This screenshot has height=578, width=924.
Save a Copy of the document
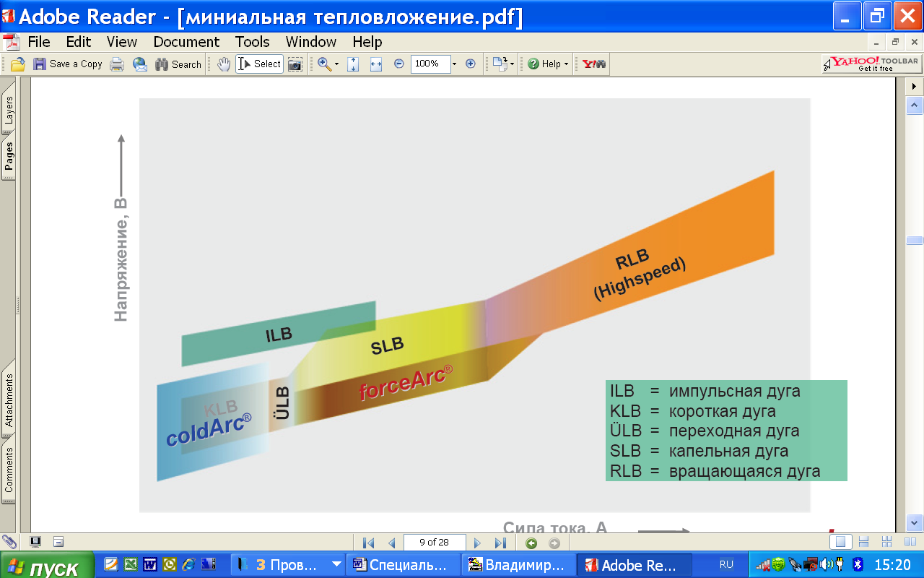click(68, 64)
